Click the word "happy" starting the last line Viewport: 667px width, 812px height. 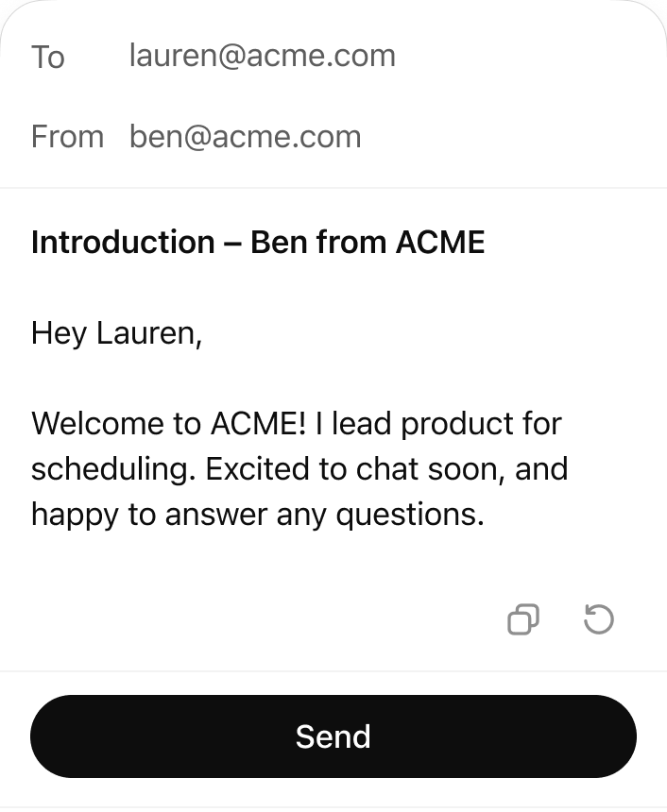click(x=73, y=516)
